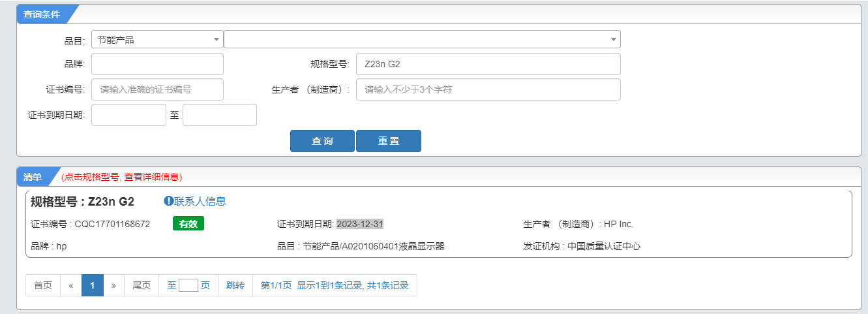868x314 pixels.
Task: Select the certificate expiry end date field
Action: pos(220,115)
